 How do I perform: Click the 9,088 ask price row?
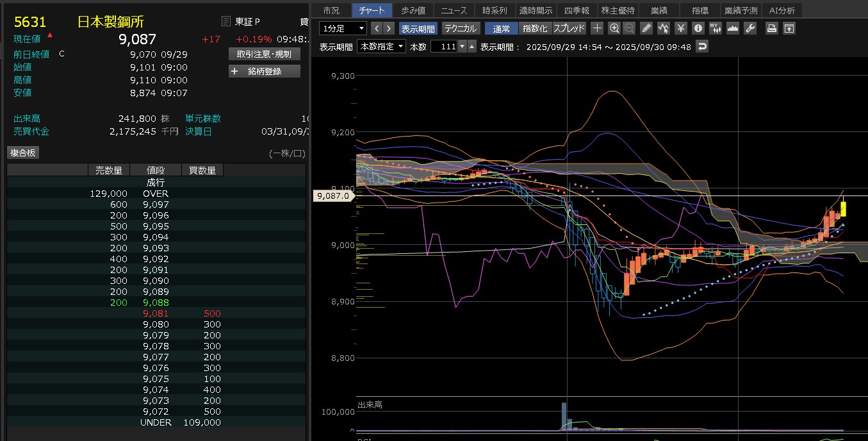click(x=156, y=303)
